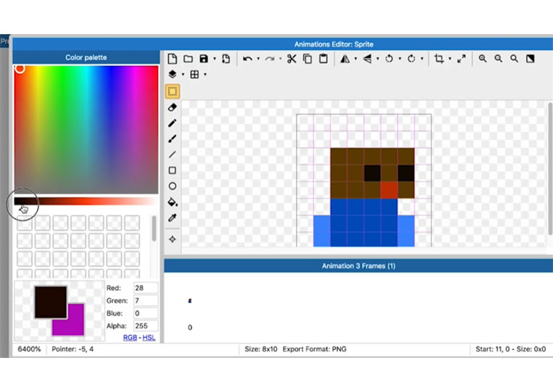Image resolution: width=553 pixels, height=392 pixels.
Task: Zoom in with the plus magnifier
Action: (483, 59)
